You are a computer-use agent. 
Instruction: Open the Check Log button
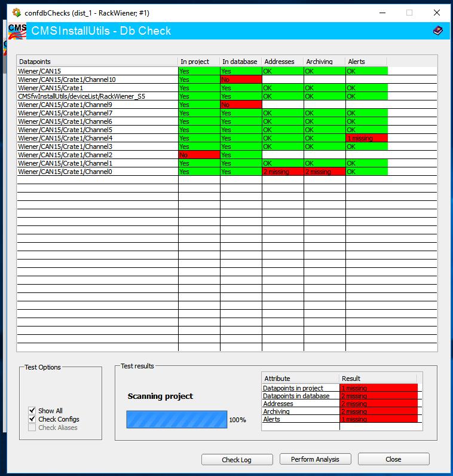click(x=237, y=460)
